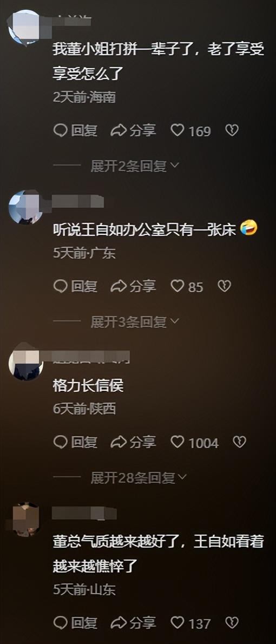276x644 pixels.
Task: Tap broken heart on the Guangdong comment
Action: [224, 286]
